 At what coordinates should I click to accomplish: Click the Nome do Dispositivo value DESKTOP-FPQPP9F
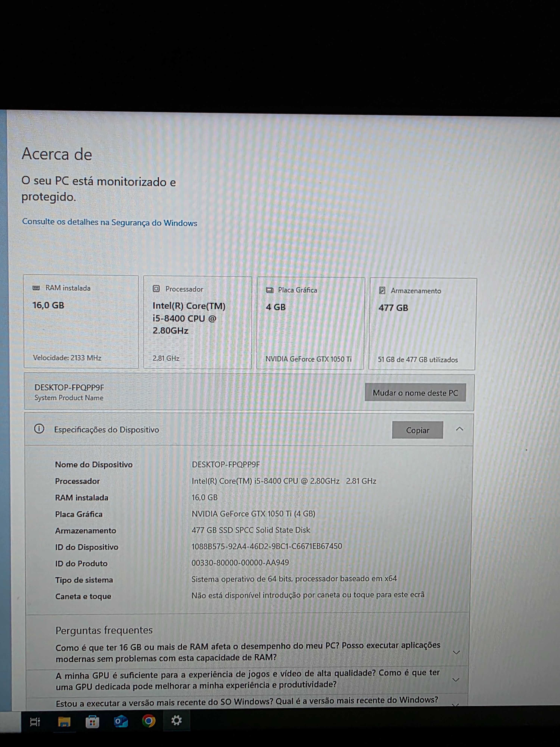pos(226,464)
